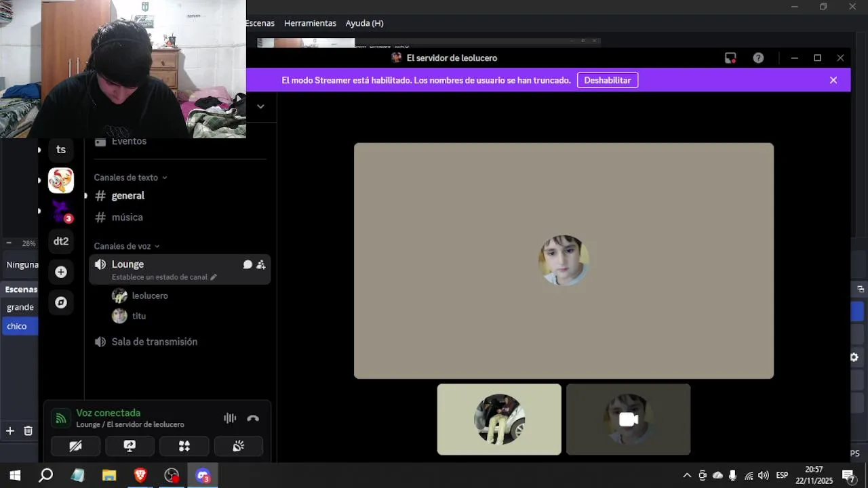
Task: Open Discord inbox icon in title bar
Action: point(730,58)
